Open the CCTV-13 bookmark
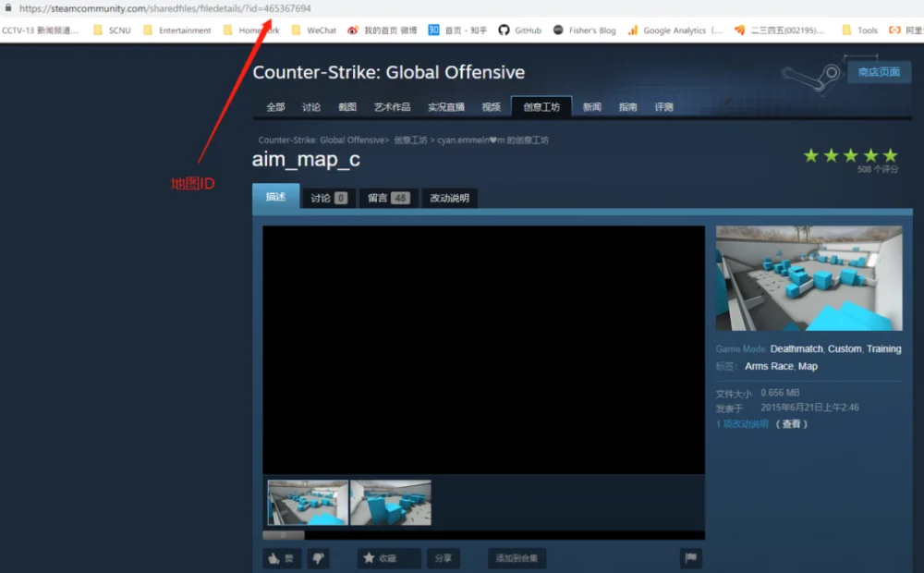 coord(40,30)
